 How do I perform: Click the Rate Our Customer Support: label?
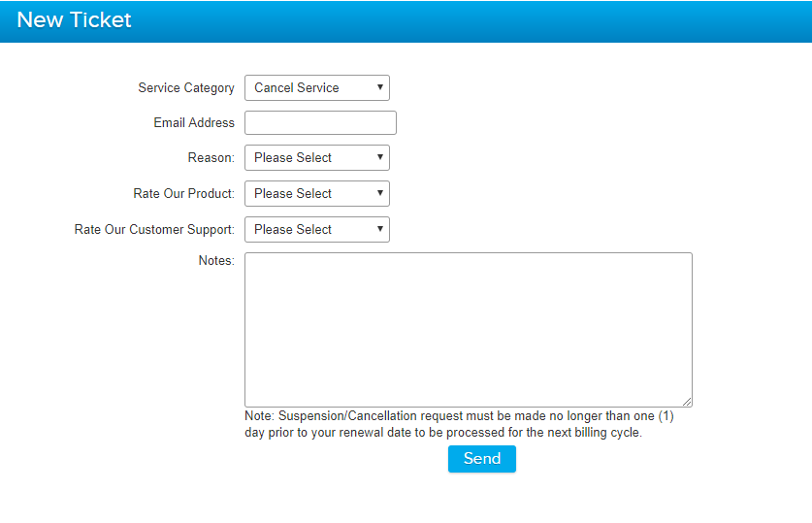point(154,229)
